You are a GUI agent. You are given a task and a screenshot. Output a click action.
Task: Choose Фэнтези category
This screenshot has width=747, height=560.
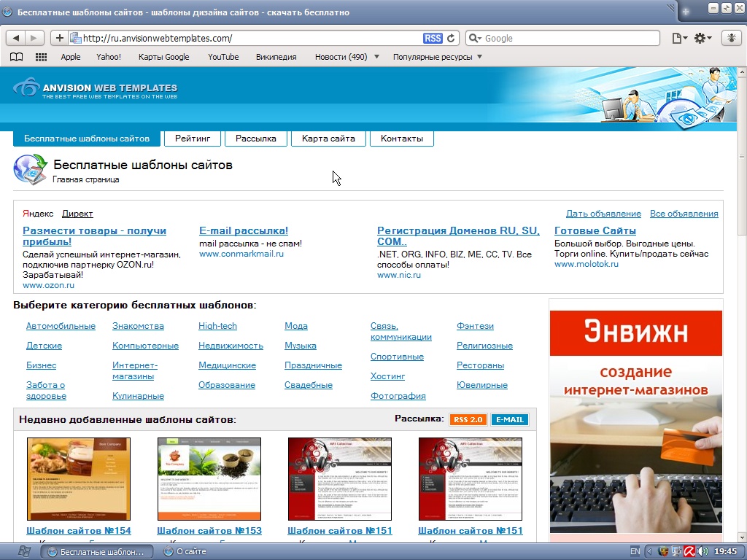coord(475,326)
